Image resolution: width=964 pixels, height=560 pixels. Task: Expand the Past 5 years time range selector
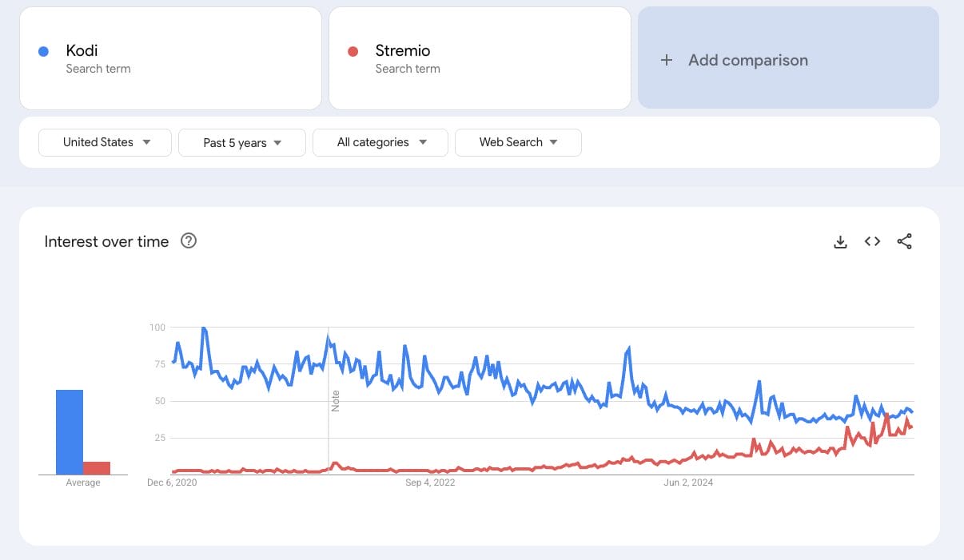pyautogui.click(x=241, y=142)
